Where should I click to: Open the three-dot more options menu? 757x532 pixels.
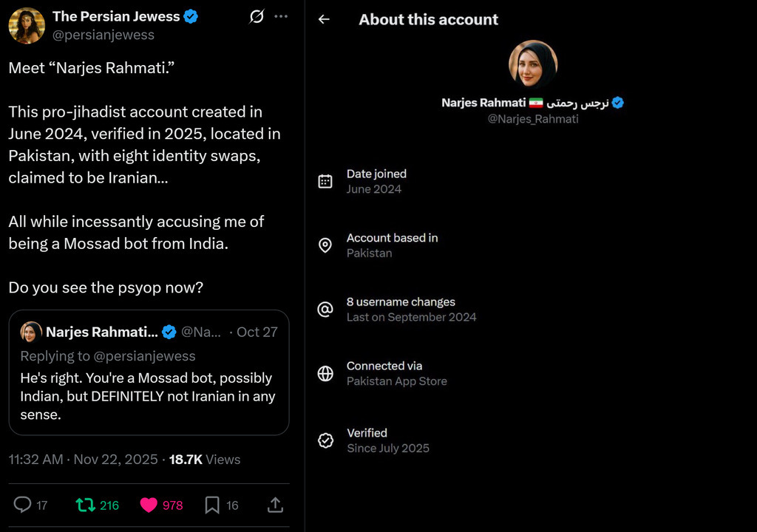282,16
